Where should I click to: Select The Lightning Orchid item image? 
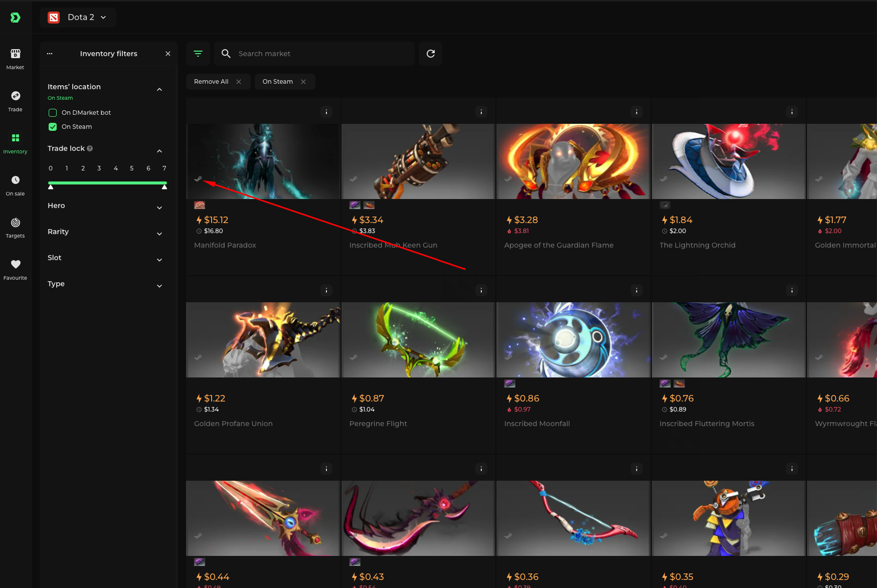click(x=729, y=161)
